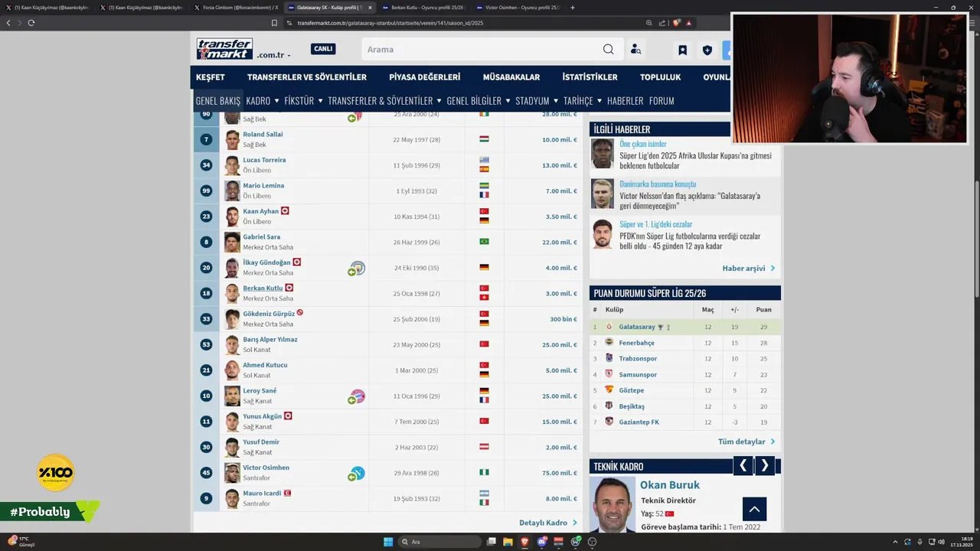Click the Galatasaray crest in standings
The width and height of the screenshot is (980, 551).
pos(609,327)
